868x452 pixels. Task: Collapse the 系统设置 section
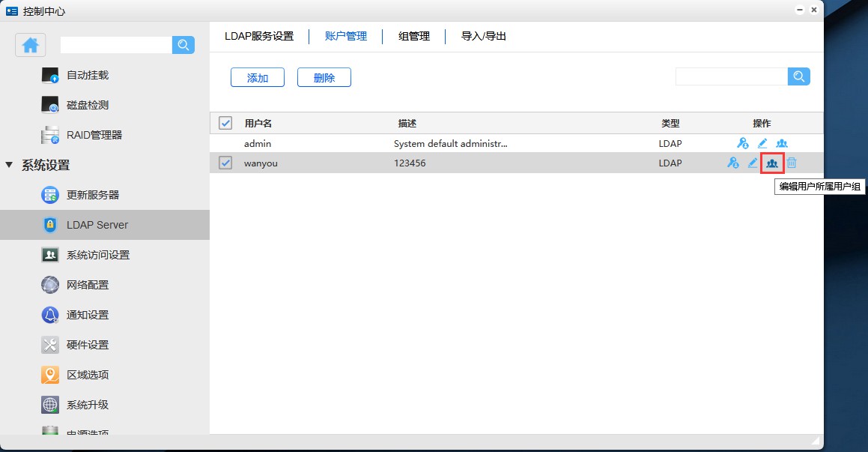(9, 165)
